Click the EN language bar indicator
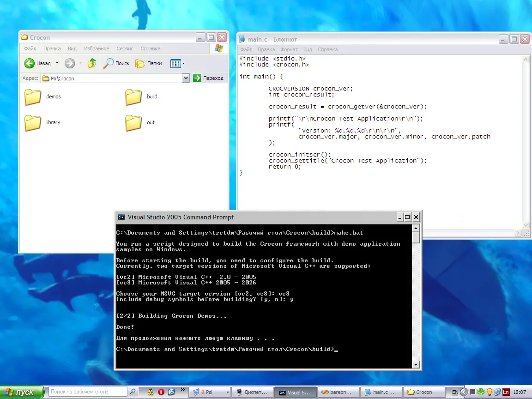Image resolution: width=532 pixels, height=399 pixels. [455, 392]
